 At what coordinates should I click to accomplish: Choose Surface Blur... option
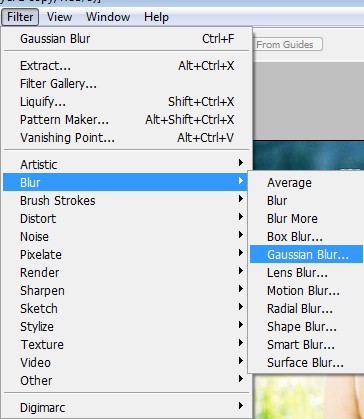tap(306, 363)
